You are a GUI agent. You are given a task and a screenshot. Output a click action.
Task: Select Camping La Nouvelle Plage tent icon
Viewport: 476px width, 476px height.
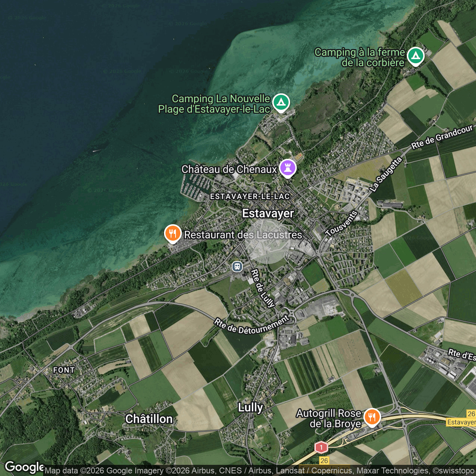(281, 103)
